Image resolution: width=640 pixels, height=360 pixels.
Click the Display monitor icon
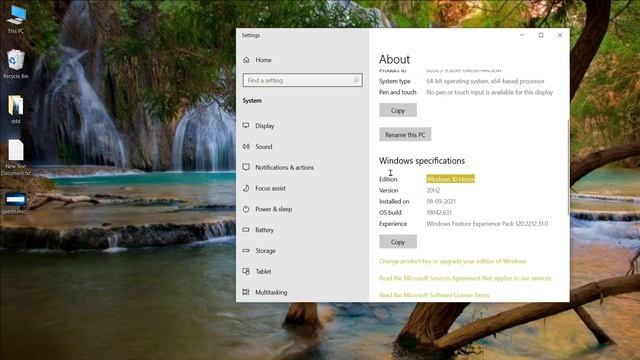[x=246, y=126]
